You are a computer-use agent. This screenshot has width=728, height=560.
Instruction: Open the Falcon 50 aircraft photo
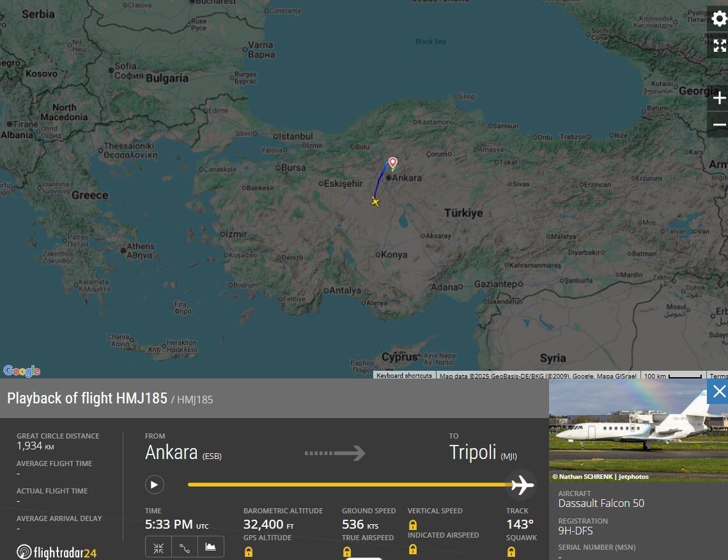[x=638, y=430]
